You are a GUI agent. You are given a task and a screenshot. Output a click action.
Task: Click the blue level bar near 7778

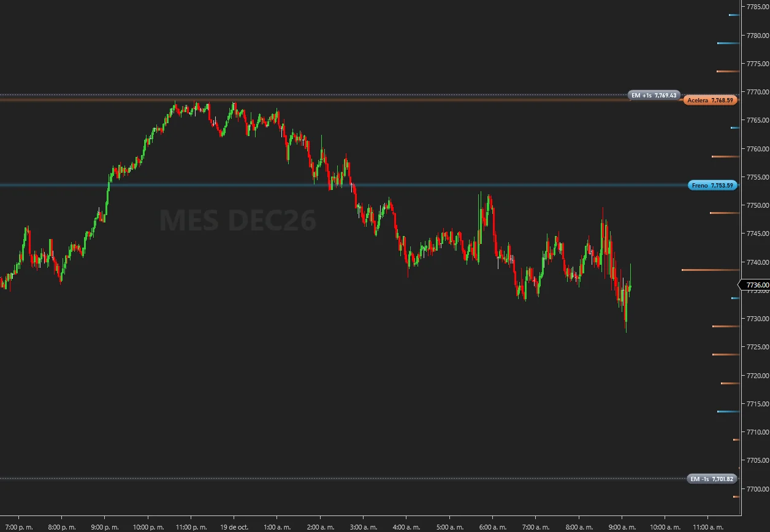click(728, 43)
